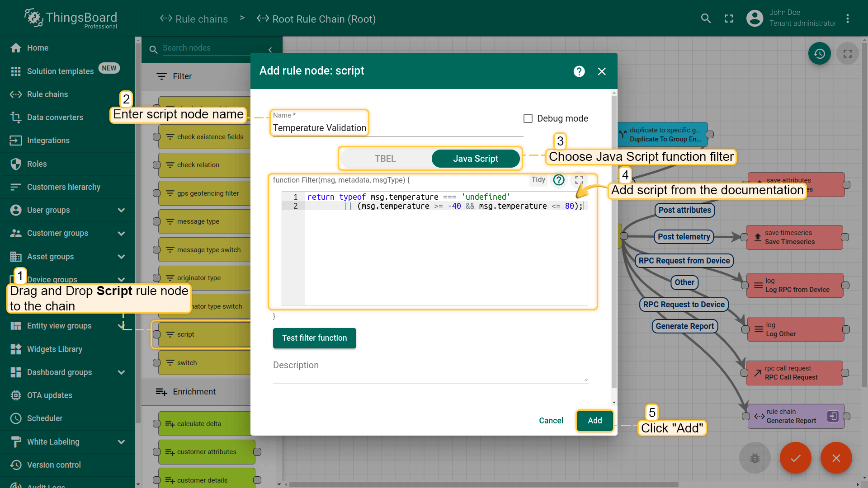Click the script help question-mark icon
868x488 pixels.
(x=559, y=180)
